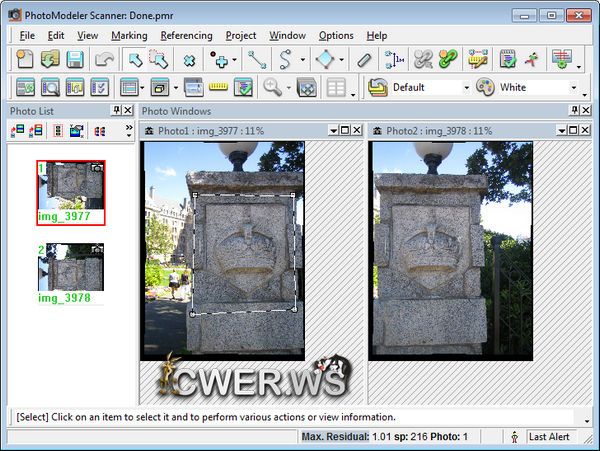Activate the Select arrow tool
Image resolution: width=600 pixels, height=451 pixels.
point(135,59)
